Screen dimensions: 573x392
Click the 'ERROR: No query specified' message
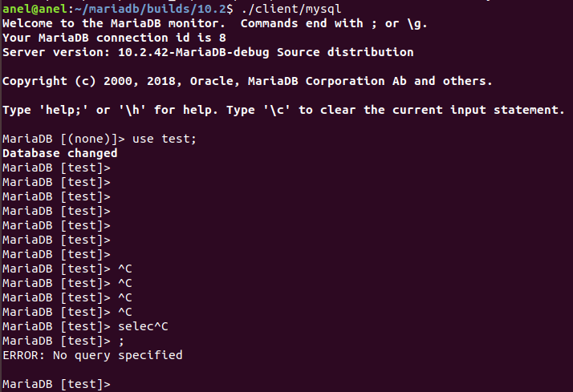point(92,355)
